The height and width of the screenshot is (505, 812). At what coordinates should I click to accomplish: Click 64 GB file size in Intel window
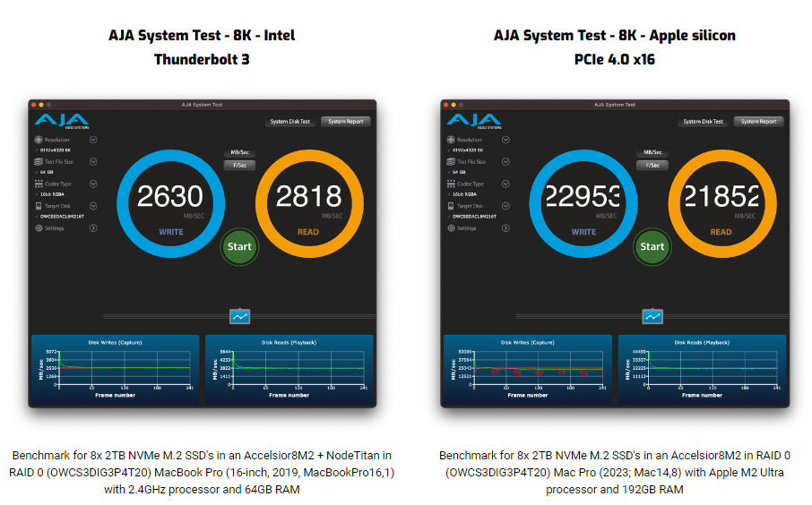pyautogui.click(x=47, y=172)
